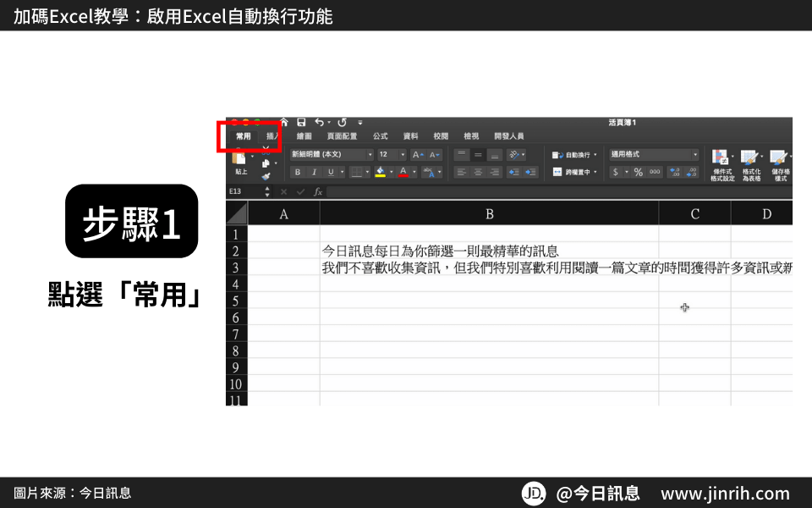Increase the cell indent
Screen dimensions: 812x508
(531, 172)
